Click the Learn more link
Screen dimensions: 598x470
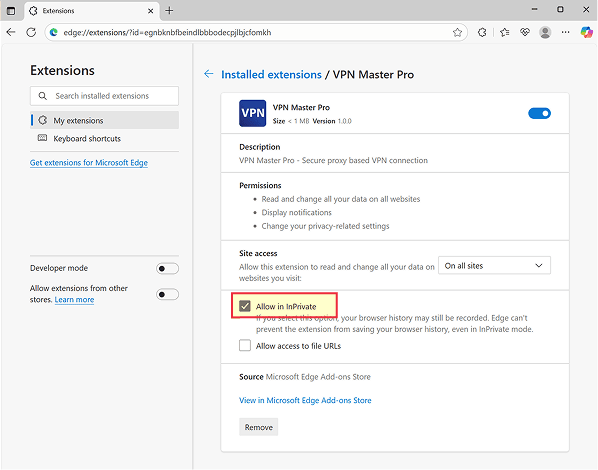(74, 300)
